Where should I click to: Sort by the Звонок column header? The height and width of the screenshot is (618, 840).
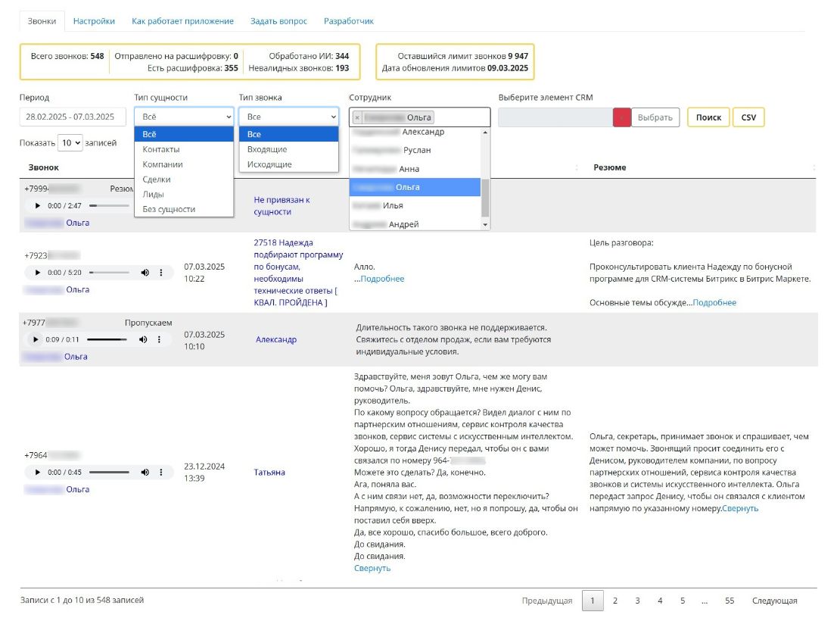tap(43, 168)
